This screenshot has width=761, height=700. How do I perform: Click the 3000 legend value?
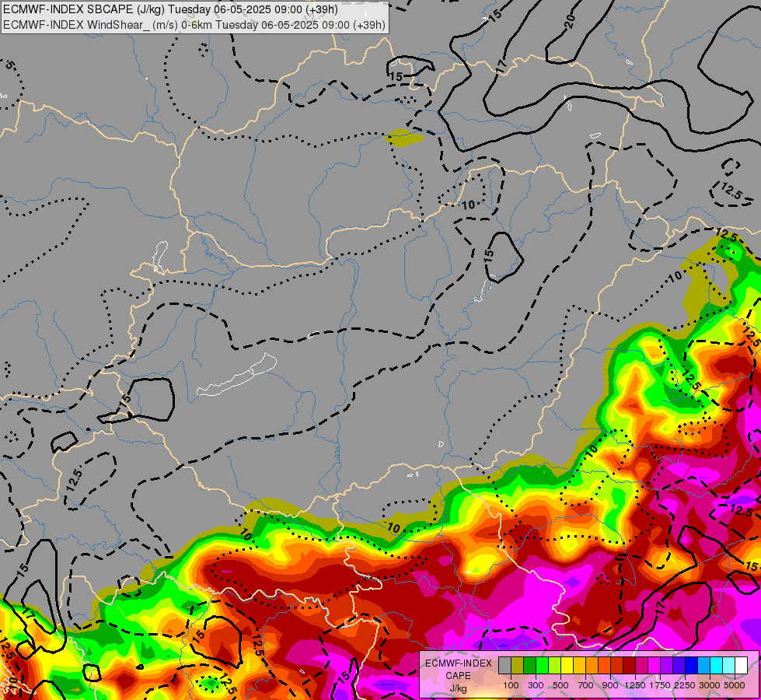tap(710, 685)
